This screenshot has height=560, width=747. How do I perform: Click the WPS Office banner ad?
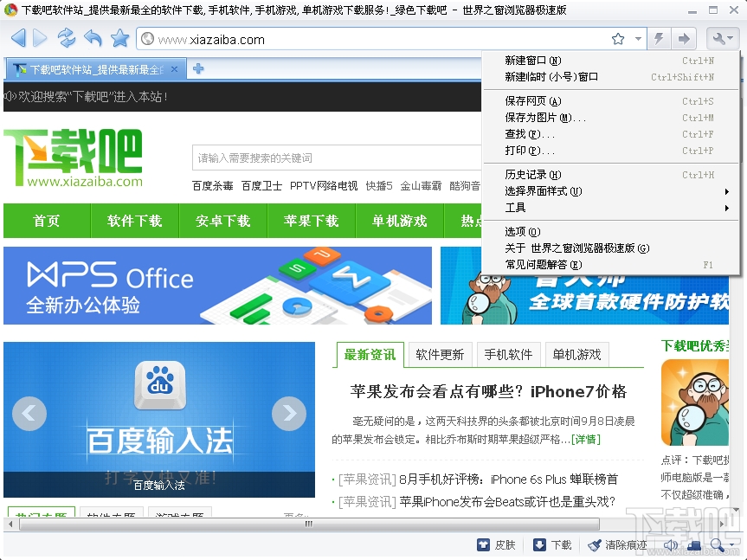[x=218, y=286]
